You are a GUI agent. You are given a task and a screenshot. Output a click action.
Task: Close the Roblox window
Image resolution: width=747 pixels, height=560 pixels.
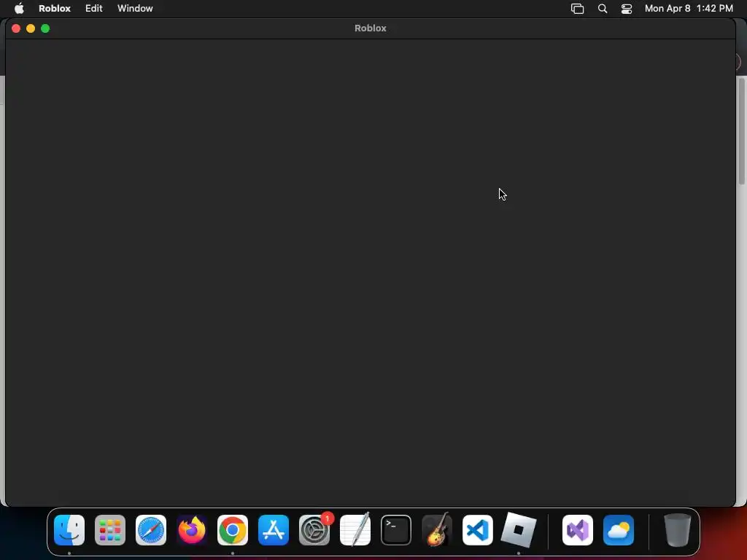(x=16, y=28)
